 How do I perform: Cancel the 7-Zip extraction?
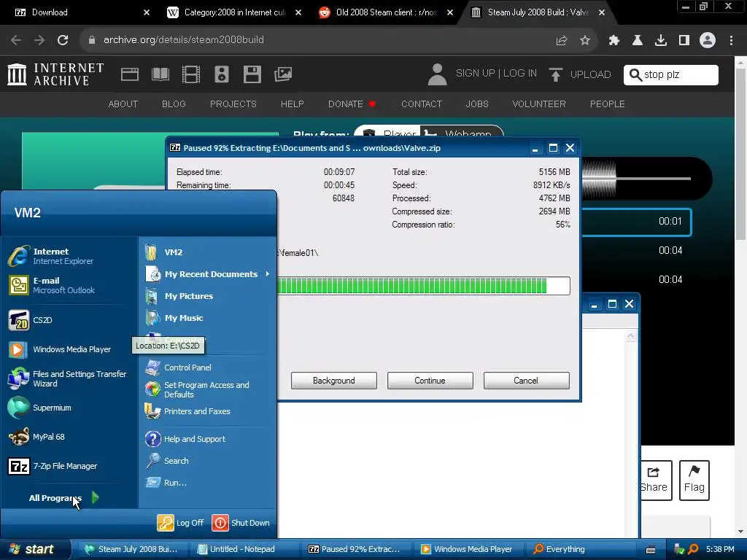[x=526, y=381]
